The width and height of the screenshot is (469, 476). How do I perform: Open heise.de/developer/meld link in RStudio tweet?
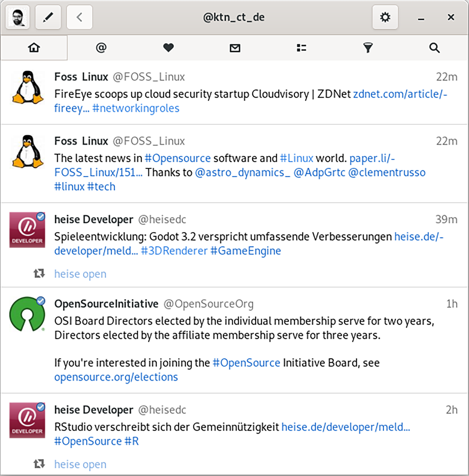[x=346, y=427]
